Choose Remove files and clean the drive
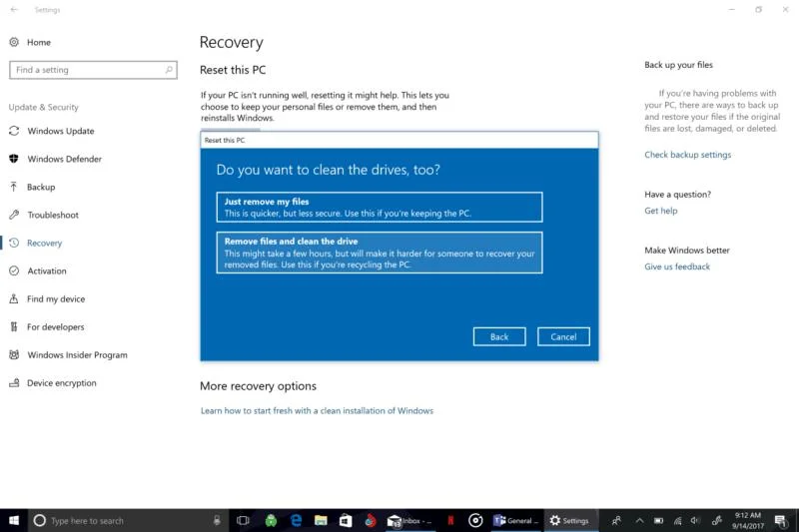This screenshot has width=799, height=532. 380,253
